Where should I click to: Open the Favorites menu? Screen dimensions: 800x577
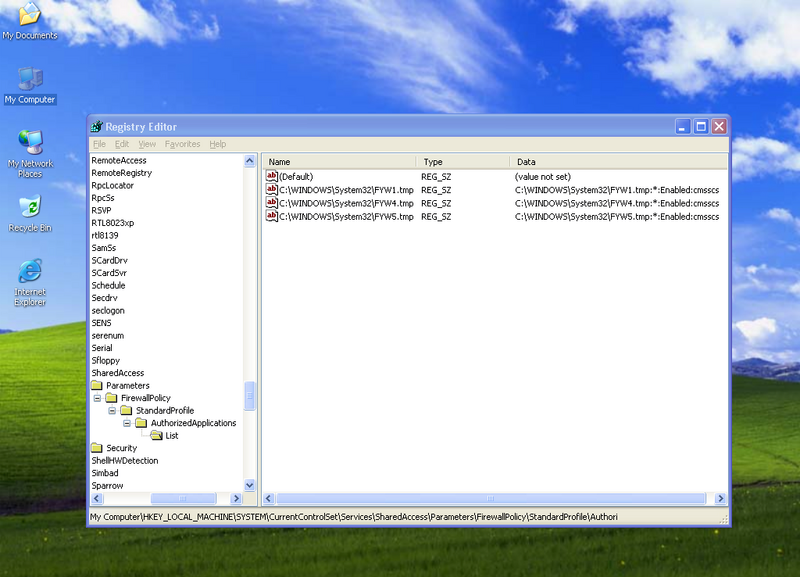pos(182,144)
